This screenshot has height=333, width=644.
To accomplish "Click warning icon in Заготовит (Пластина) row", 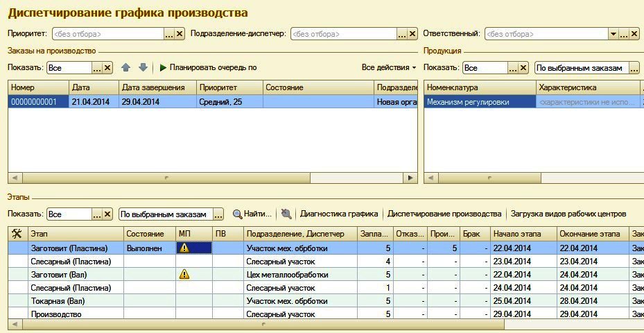I will [x=185, y=248].
